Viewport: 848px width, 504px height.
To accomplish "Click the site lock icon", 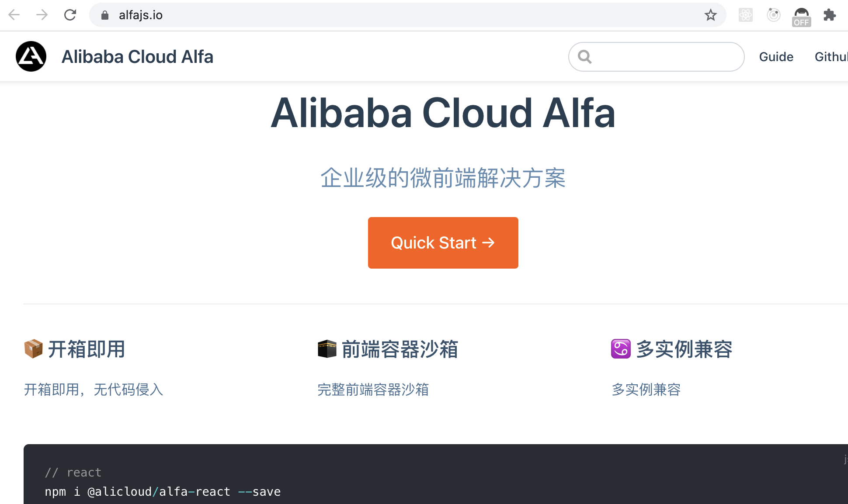I will tap(105, 15).
